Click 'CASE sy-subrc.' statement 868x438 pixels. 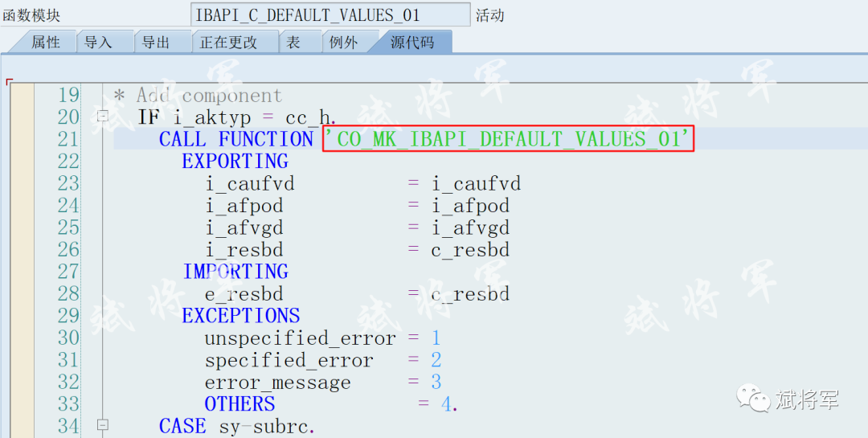click(237, 426)
